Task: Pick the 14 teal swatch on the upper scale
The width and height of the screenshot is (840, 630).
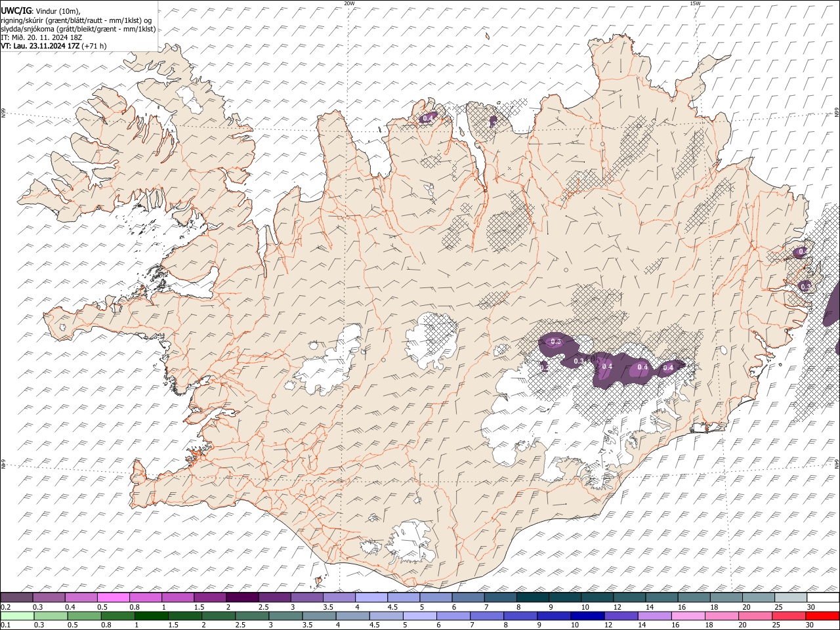Action: click(662, 598)
